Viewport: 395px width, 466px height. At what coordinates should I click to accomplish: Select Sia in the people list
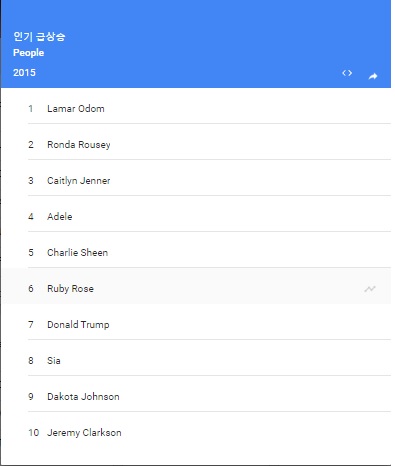click(x=196, y=361)
